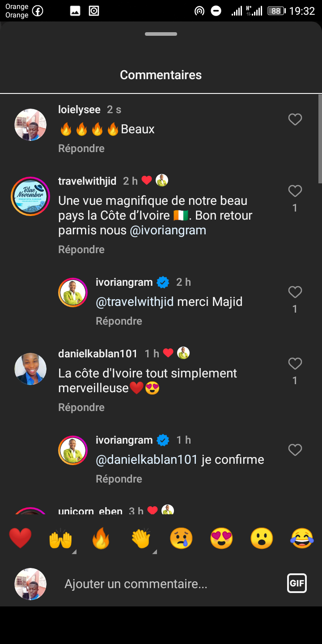Insert the fire emoji reaction
The height and width of the screenshot is (644, 322).
(101, 538)
